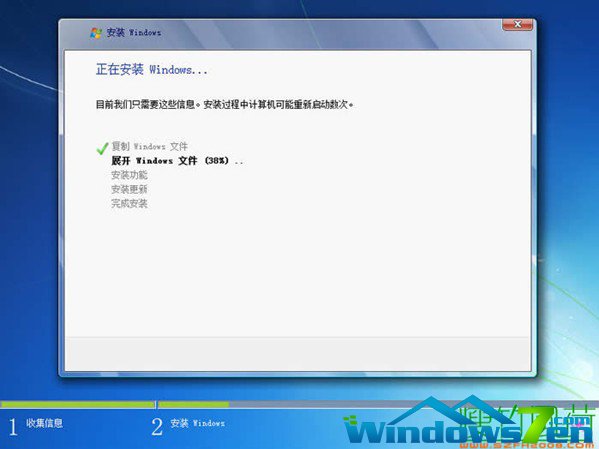Click the 目前我们只需要这些信息 description line
Screen dimensions: 599x449
224,104
